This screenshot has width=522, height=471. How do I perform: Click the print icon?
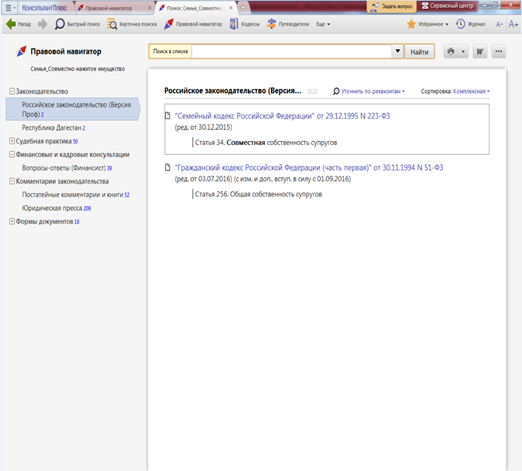451,52
